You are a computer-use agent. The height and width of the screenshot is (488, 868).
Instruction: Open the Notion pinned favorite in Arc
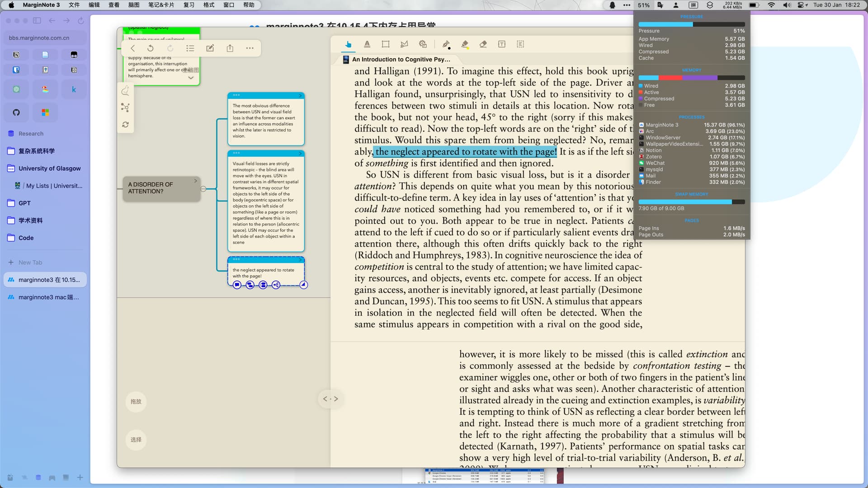tap(16, 55)
